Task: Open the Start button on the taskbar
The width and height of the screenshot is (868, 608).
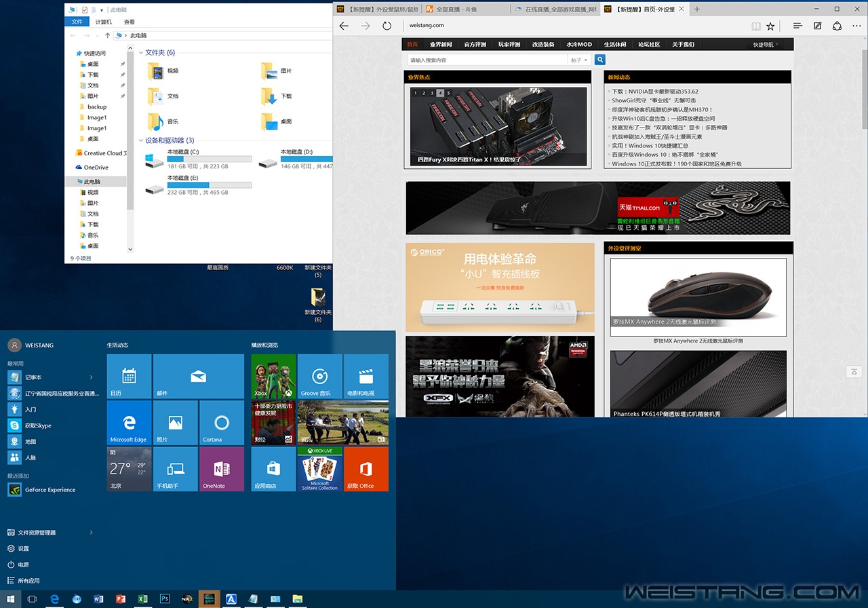Action: pos(10,599)
